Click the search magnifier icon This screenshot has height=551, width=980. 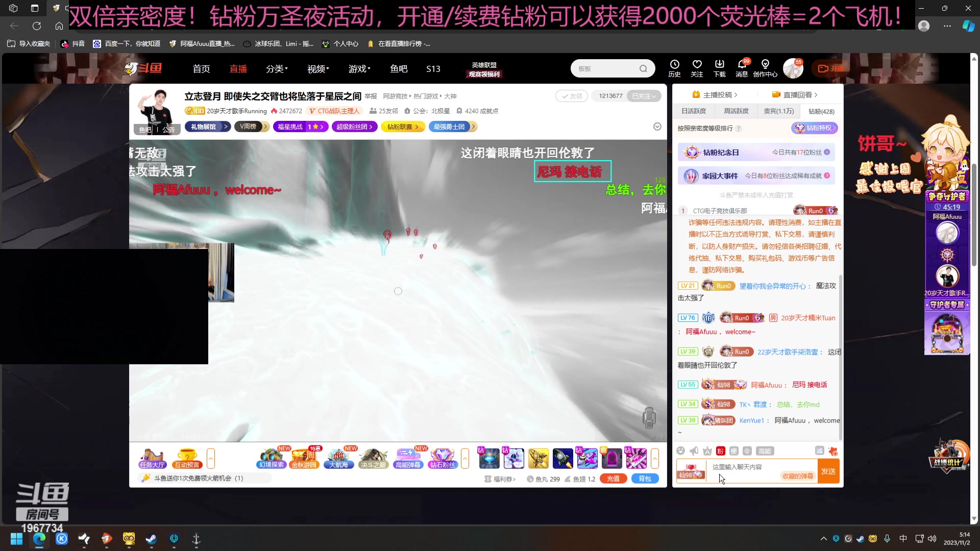coord(643,68)
